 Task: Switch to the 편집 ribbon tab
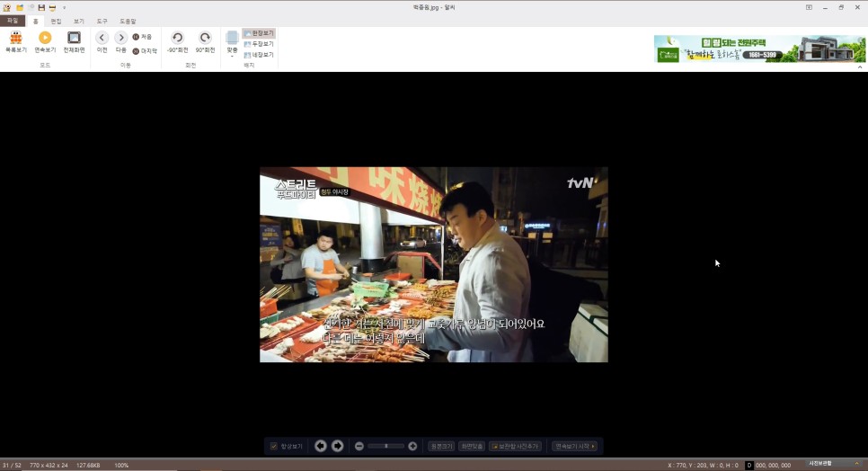tap(56, 21)
